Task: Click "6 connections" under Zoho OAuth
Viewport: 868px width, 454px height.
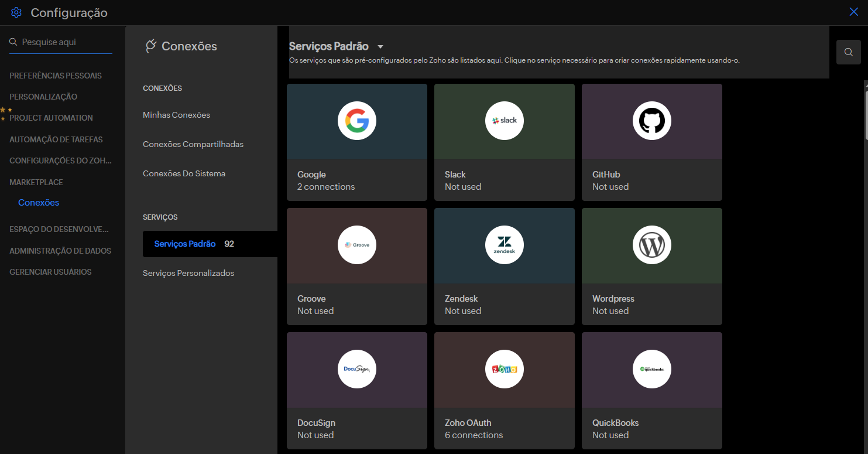Action: point(474,435)
